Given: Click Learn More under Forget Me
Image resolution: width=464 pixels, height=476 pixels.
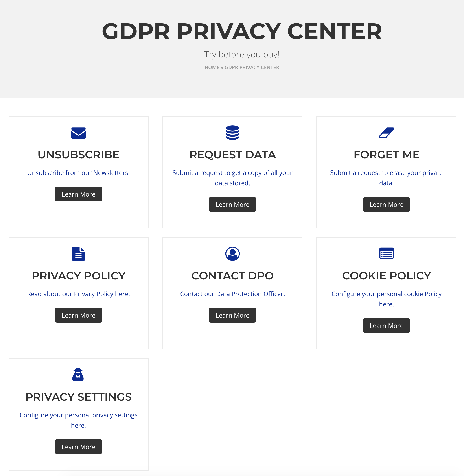Looking at the screenshot, I should pos(386,204).
